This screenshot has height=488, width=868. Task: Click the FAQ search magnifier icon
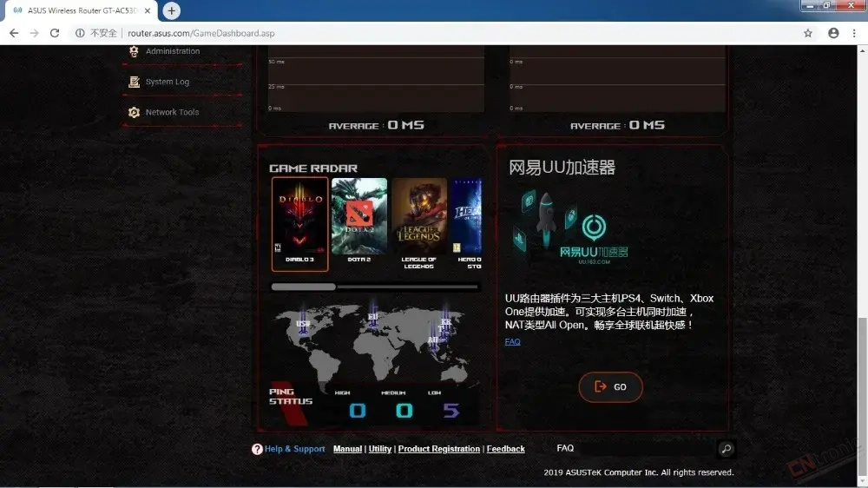[726, 449]
